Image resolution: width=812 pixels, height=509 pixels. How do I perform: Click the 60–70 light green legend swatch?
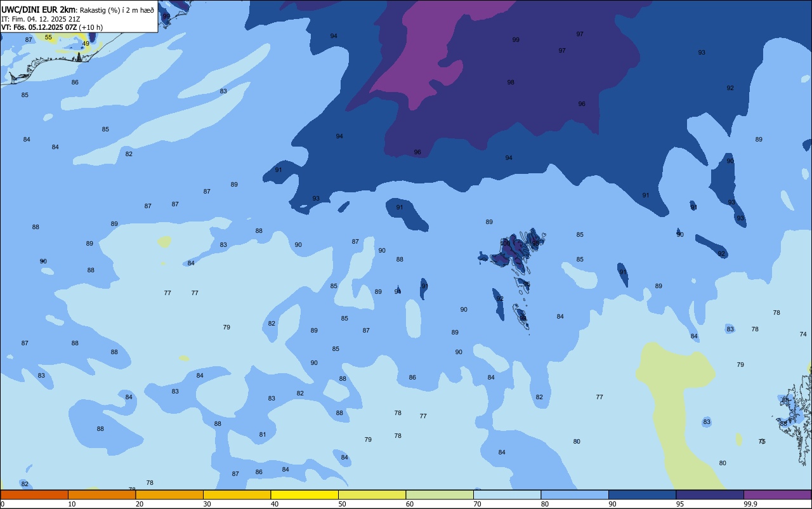pos(440,494)
